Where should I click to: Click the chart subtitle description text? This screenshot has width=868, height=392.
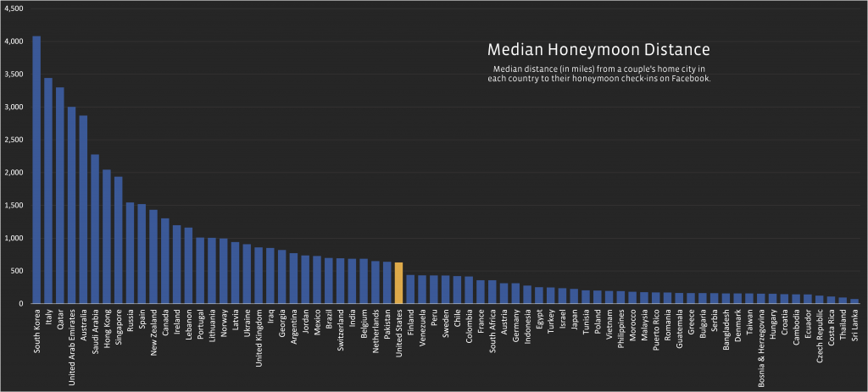tap(599, 75)
